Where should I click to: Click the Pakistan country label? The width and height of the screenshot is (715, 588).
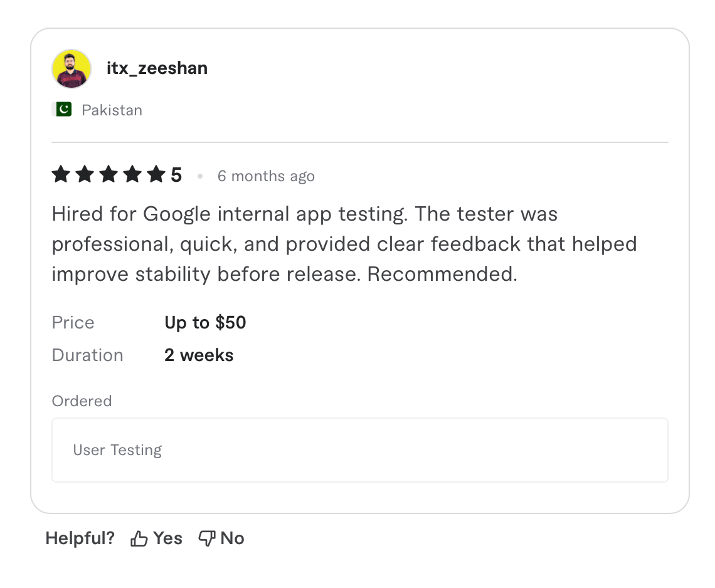(x=112, y=110)
